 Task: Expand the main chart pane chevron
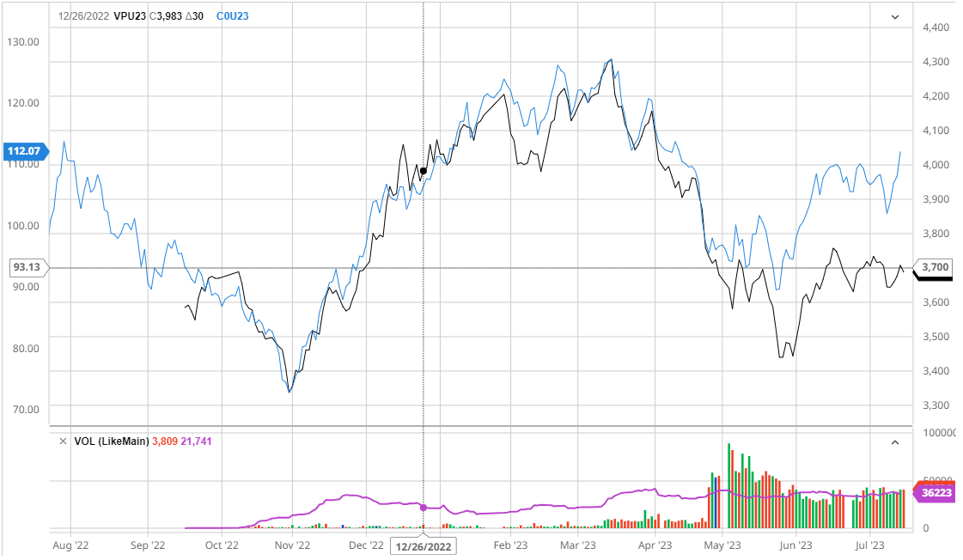pyautogui.click(x=894, y=16)
